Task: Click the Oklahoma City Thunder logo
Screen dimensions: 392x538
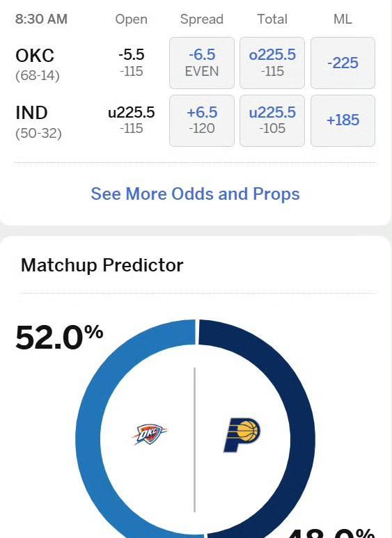Action: [x=150, y=434]
